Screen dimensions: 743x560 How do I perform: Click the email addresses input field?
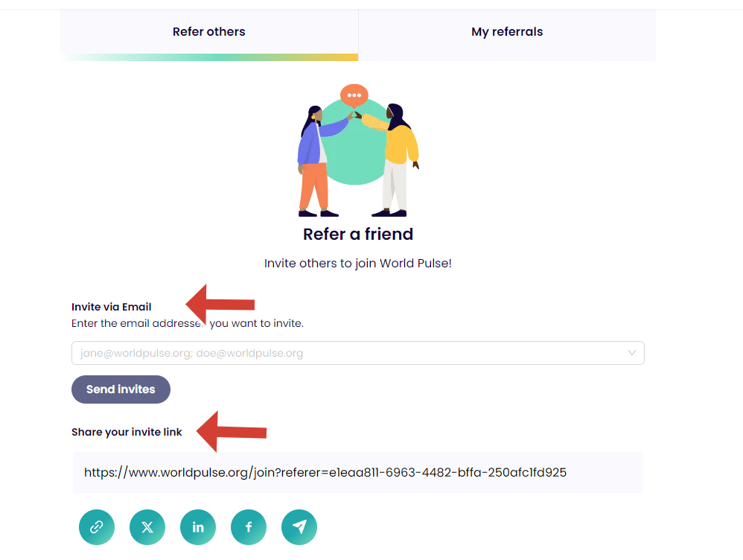click(342, 353)
